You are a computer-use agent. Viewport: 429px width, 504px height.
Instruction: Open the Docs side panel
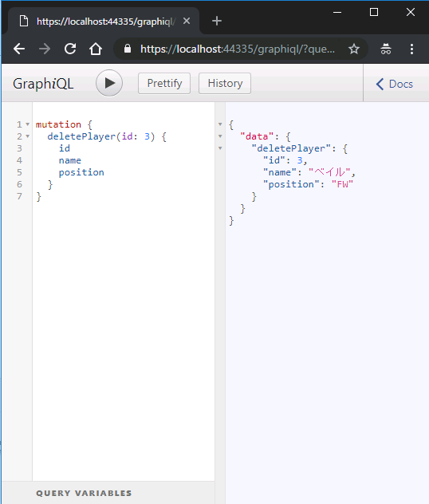click(394, 84)
